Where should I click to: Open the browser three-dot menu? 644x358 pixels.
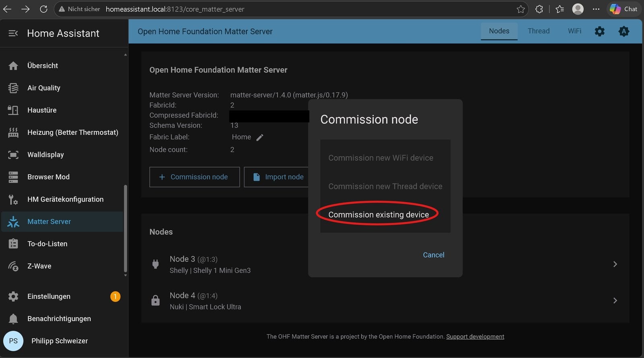tap(596, 9)
